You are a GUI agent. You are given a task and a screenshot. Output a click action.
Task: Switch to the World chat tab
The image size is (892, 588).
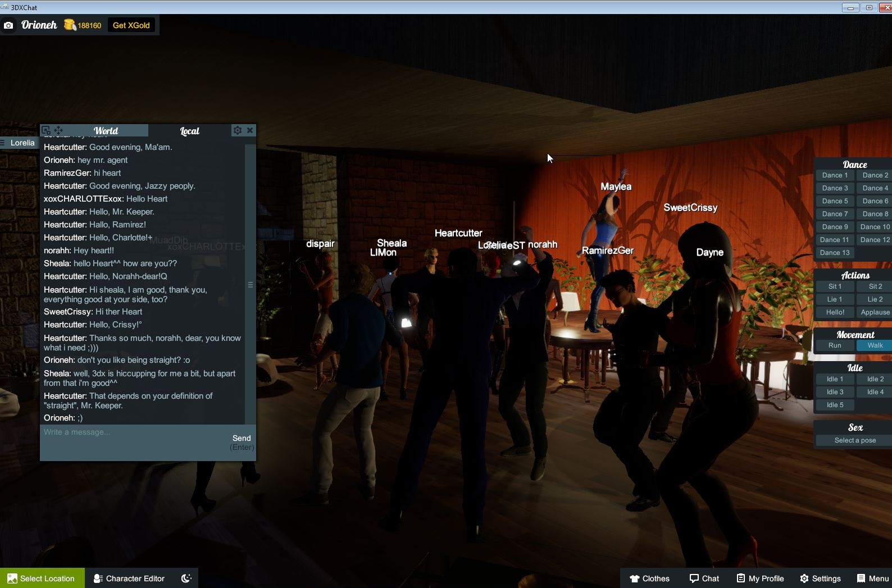pos(106,131)
